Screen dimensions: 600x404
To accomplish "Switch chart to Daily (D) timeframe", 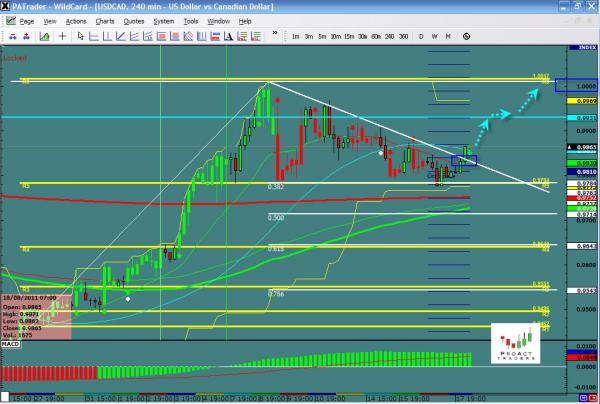I will [420, 37].
